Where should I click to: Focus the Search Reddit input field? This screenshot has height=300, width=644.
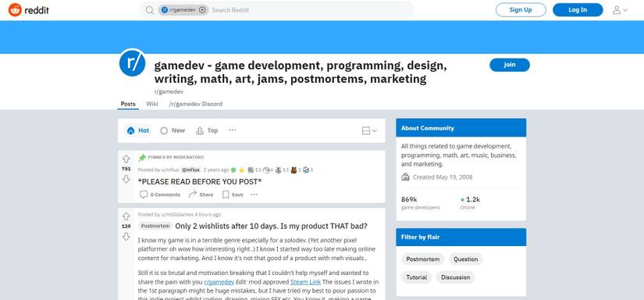click(310, 10)
